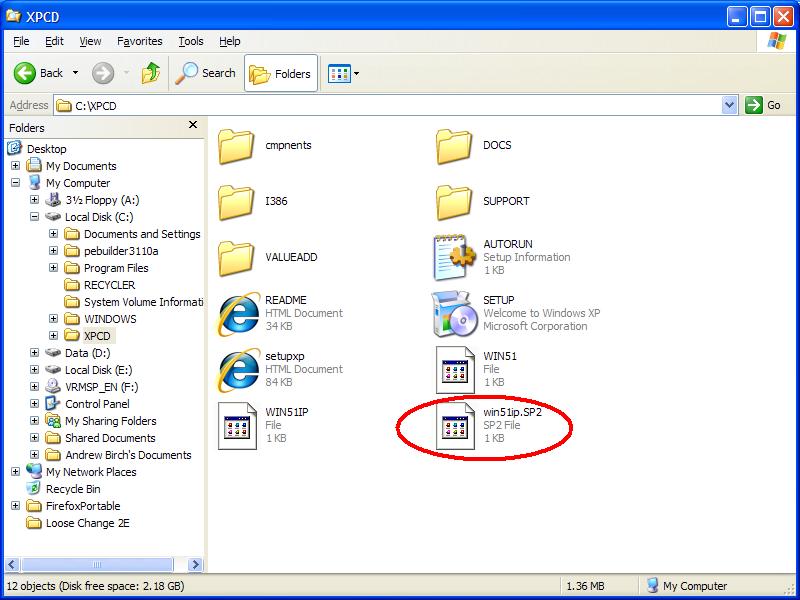This screenshot has width=800, height=600.
Task: Click the My Network Places icon
Action: click(34, 471)
